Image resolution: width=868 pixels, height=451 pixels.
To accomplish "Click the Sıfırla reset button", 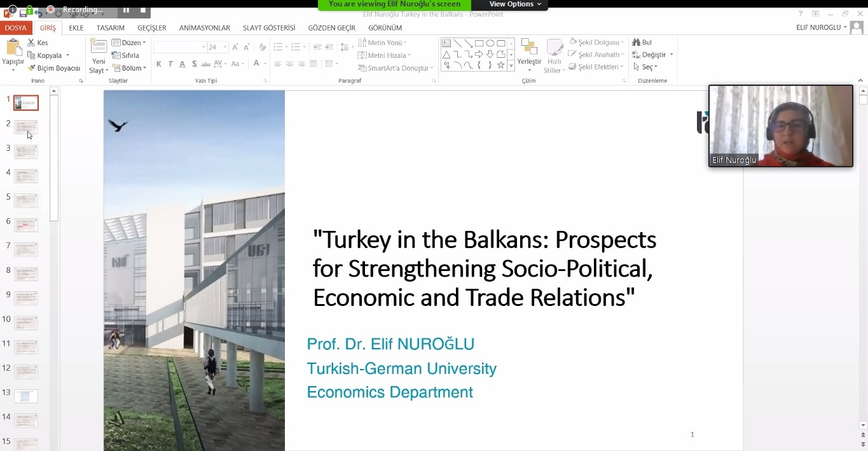I will [x=125, y=55].
